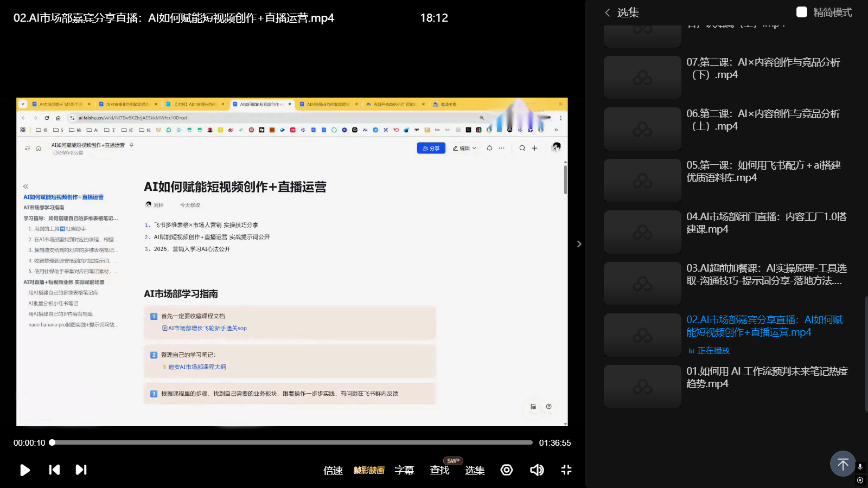Image resolution: width=868 pixels, height=488 pixels.
Task: Click the video progress bar
Action: [293, 442]
